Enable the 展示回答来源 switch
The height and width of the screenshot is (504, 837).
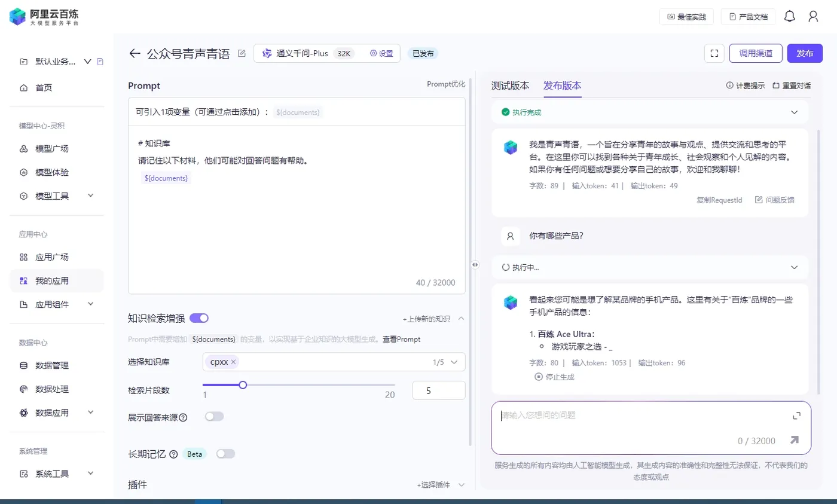[214, 417]
